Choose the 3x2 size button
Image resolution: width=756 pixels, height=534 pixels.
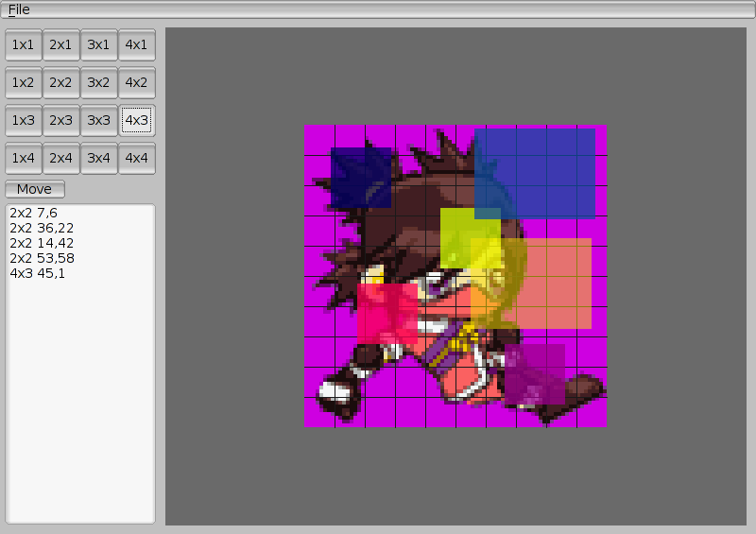[x=99, y=82]
